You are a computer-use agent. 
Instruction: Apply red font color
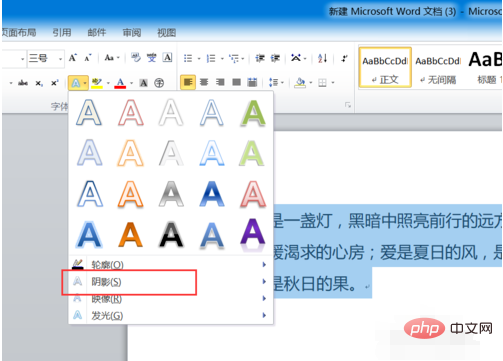click(x=120, y=83)
